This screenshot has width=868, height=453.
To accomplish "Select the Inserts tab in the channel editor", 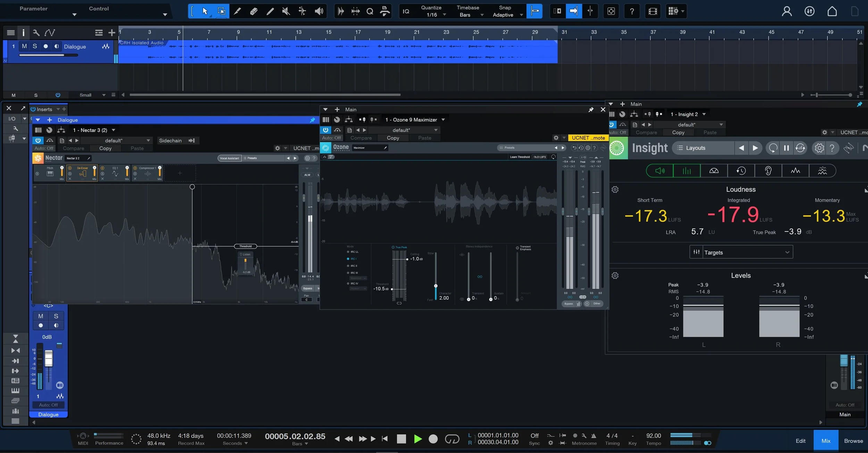I will 44,109.
